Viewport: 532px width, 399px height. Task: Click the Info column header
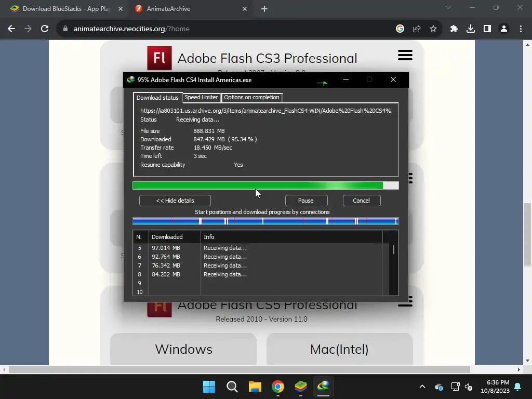[291, 237]
